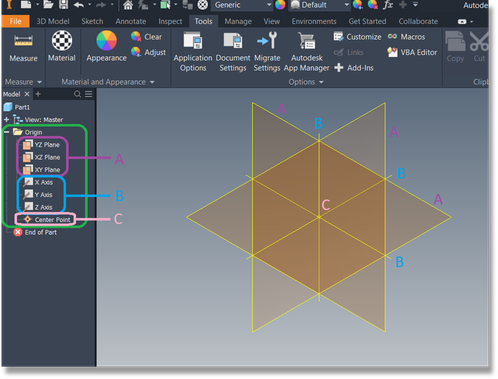Click the search icon in Model browser
Screen dimensions: 498x379
pos(77,94)
